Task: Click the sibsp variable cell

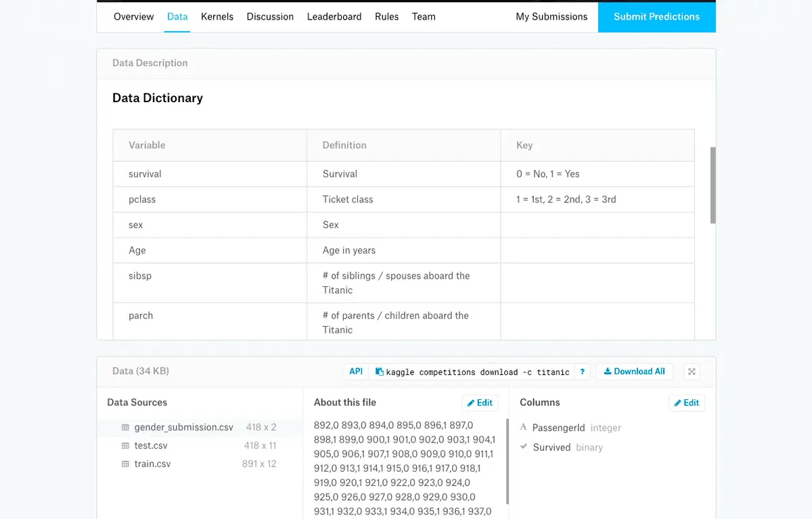Action: point(210,283)
